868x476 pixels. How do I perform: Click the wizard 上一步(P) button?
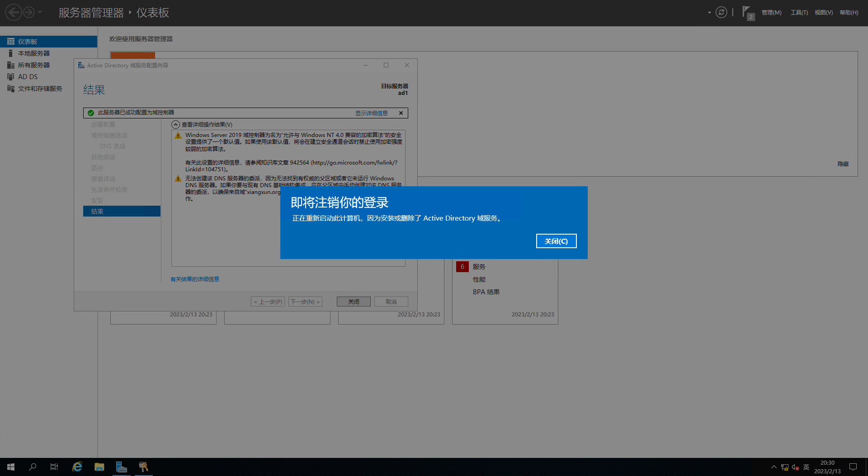(268, 302)
